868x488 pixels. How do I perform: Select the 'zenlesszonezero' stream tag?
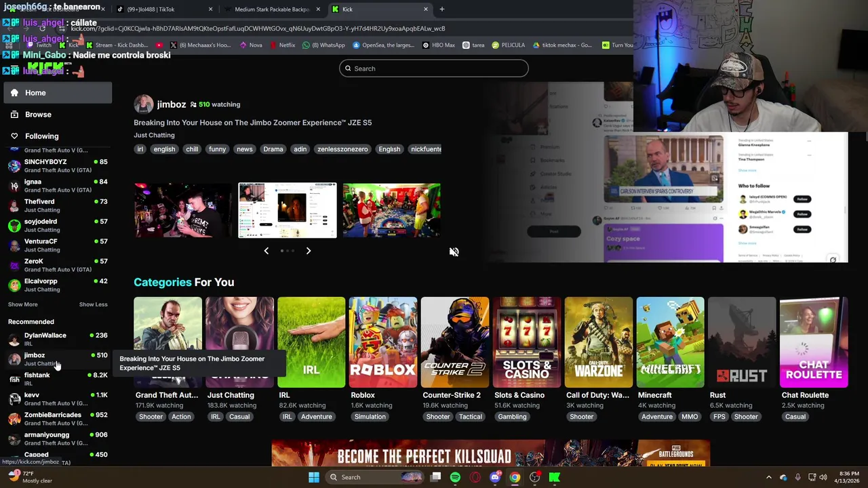pos(342,149)
